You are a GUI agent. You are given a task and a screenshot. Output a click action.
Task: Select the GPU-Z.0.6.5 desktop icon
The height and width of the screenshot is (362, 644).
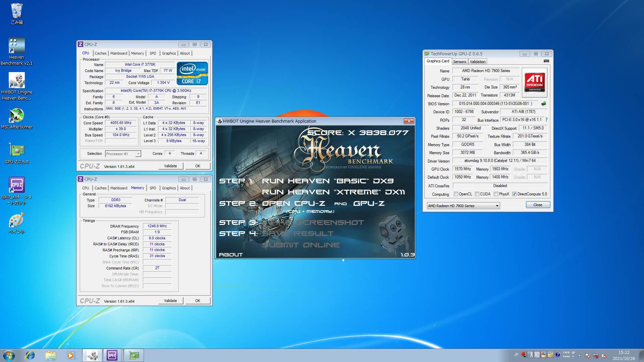(x=16, y=154)
